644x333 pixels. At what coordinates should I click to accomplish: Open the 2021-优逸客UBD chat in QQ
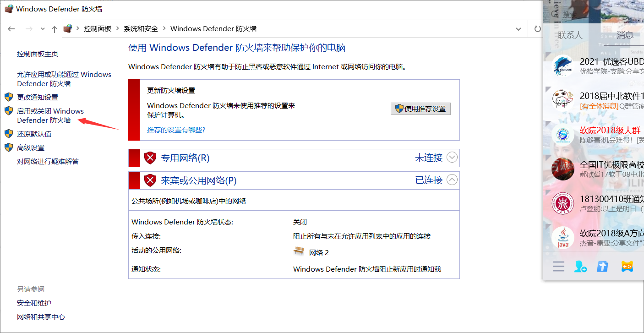594,66
